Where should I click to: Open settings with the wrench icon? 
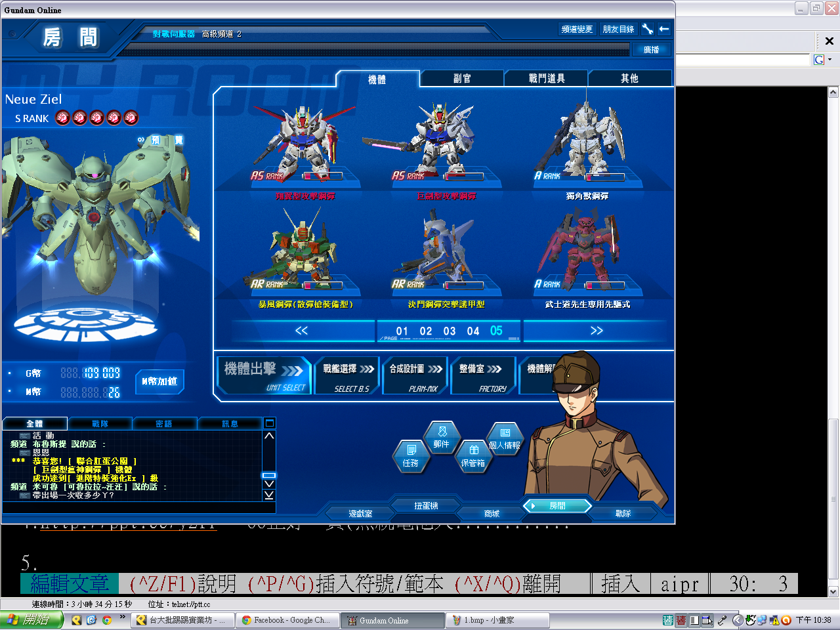(647, 29)
